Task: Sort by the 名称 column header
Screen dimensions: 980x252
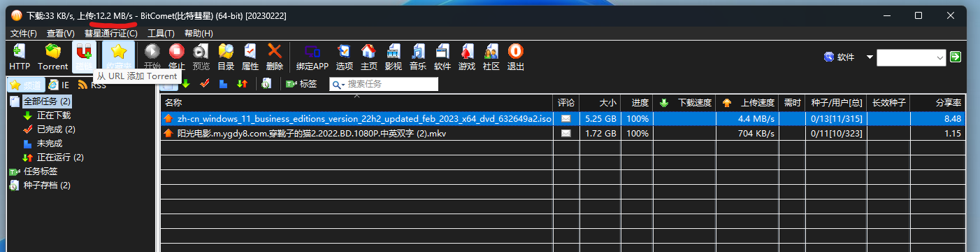Action: pyautogui.click(x=357, y=103)
